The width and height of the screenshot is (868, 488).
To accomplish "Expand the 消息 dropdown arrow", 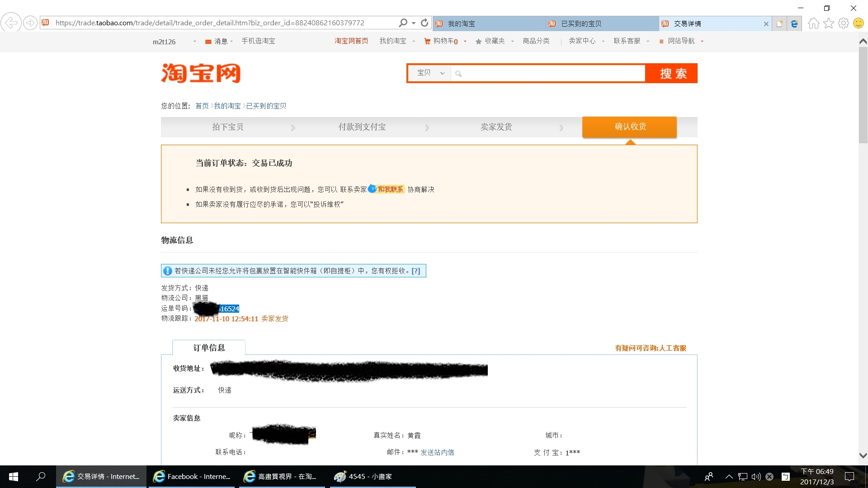I will (231, 41).
